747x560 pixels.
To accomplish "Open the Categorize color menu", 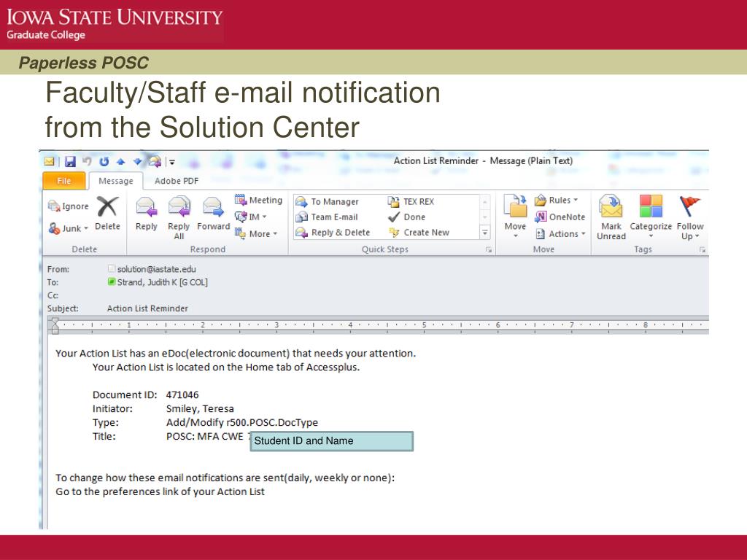I will click(651, 217).
